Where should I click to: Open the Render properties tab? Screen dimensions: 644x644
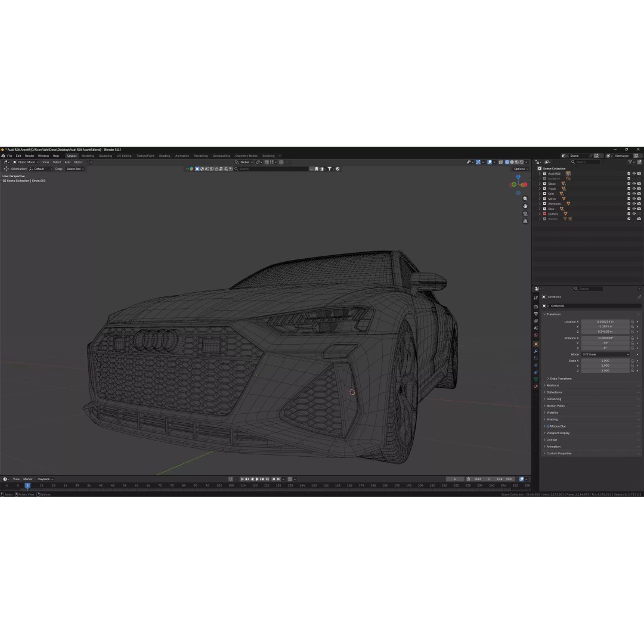coord(535,306)
